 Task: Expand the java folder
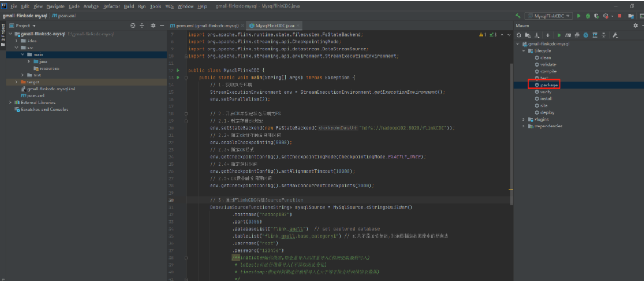(x=29, y=61)
